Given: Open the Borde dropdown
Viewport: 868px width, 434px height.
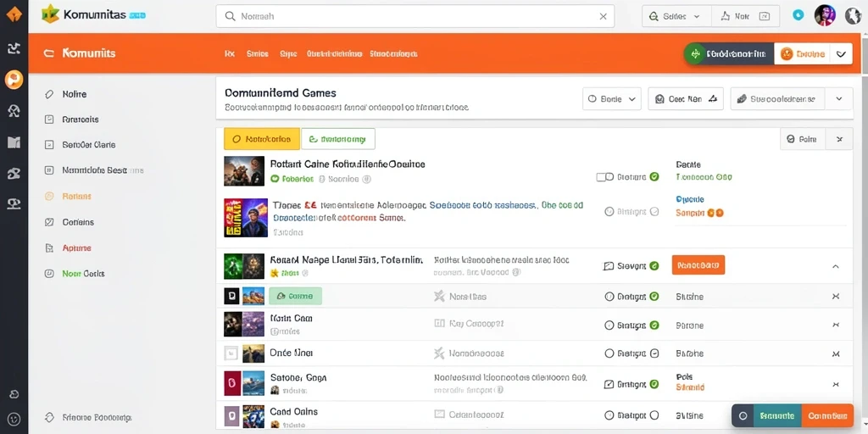Looking at the screenshot, I should 612,99.
